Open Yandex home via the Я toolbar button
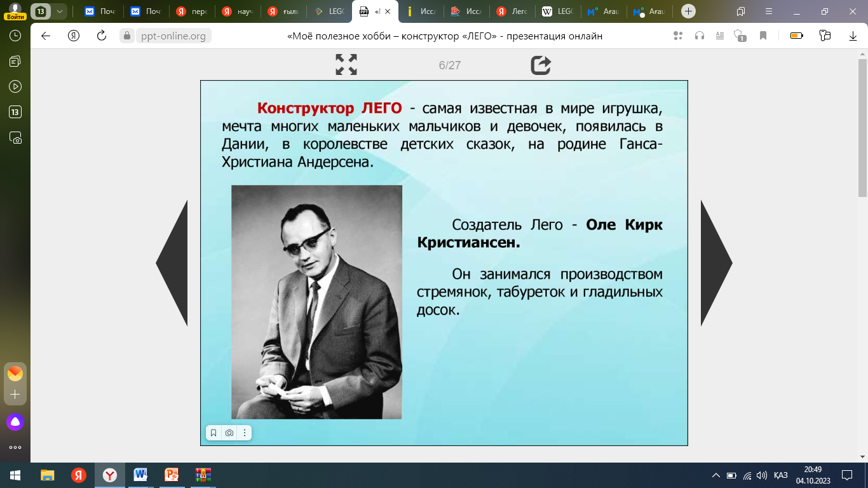The image size is (868, 488). (x=74, y=36)
